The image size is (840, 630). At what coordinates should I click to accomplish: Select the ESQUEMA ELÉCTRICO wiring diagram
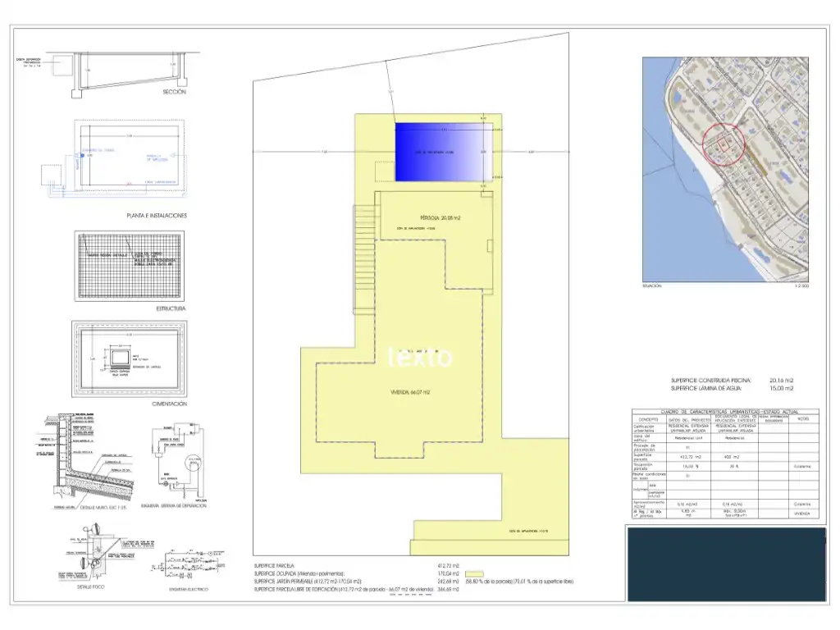pyautogui.click(x=189, y=567)
